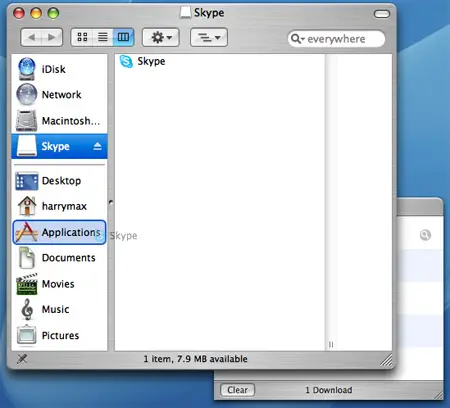Click magnifier icon in Downloads window

[x=425, y=235]
